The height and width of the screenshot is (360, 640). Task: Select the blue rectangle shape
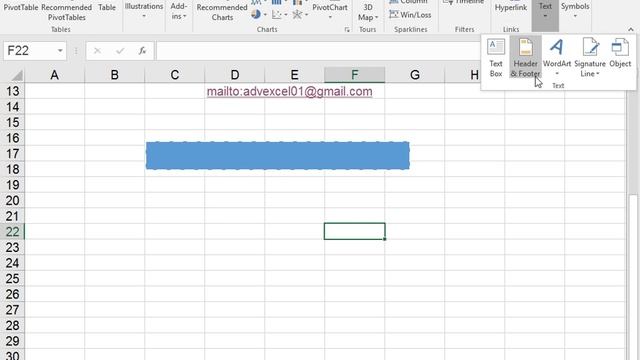pyautogui.click(x=278, y=156)
